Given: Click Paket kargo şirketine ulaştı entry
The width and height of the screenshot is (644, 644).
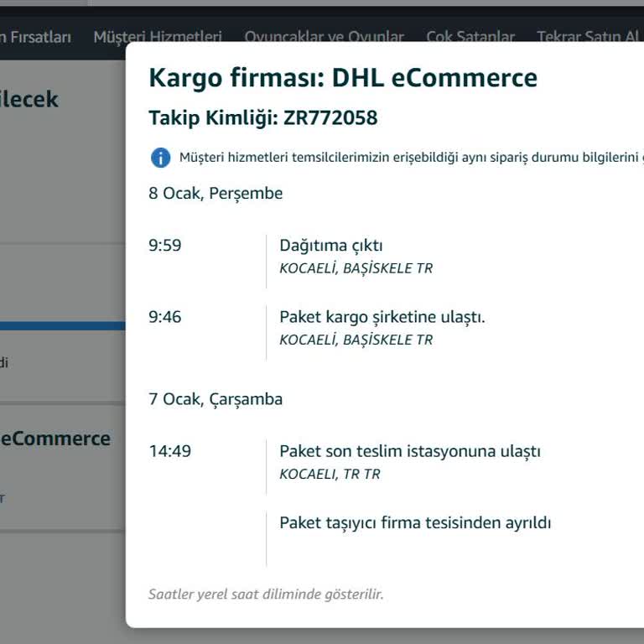Looking at the screenshot, I should pyautogui.click(x=382, y=317).
